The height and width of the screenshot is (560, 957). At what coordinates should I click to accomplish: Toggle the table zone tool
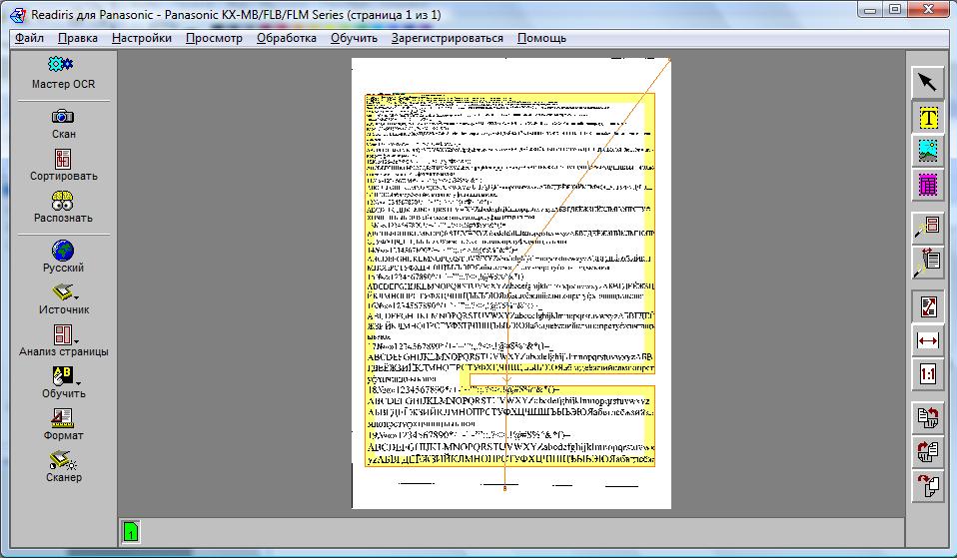929,184
